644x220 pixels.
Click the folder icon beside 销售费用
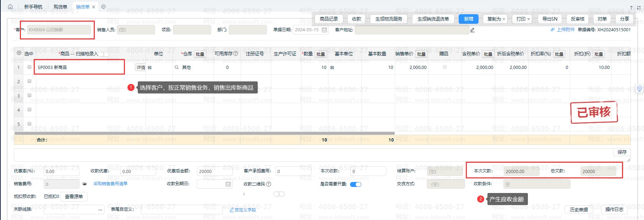(x=84, y=184)
